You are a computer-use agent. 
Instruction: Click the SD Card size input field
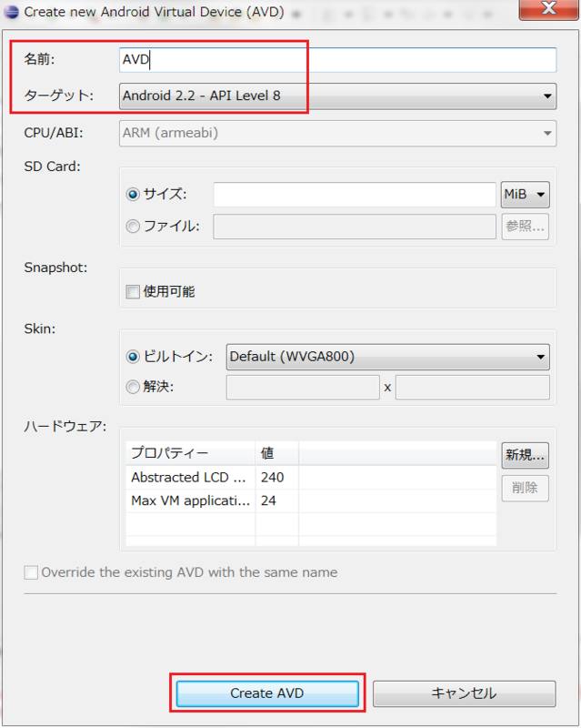click(x=355, y=195)
